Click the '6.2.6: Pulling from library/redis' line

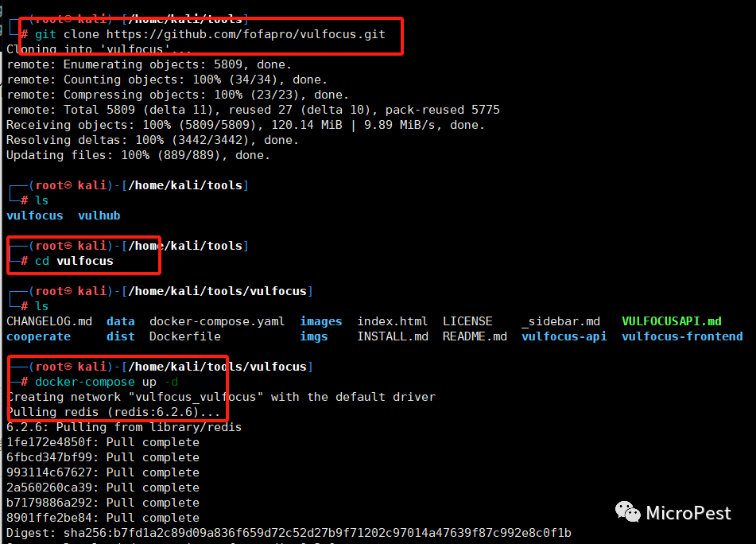click(124, 427)
